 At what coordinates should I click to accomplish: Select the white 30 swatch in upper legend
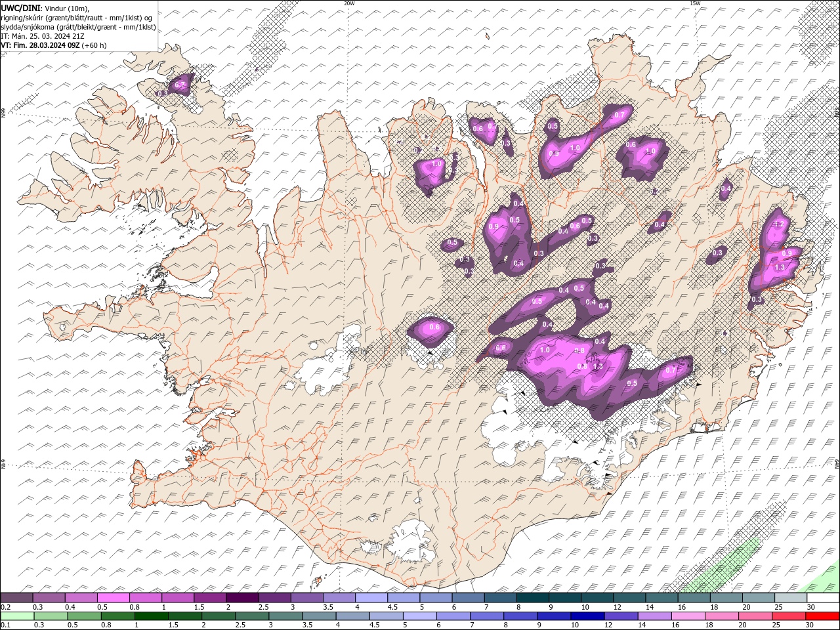[x=823, y=598]
